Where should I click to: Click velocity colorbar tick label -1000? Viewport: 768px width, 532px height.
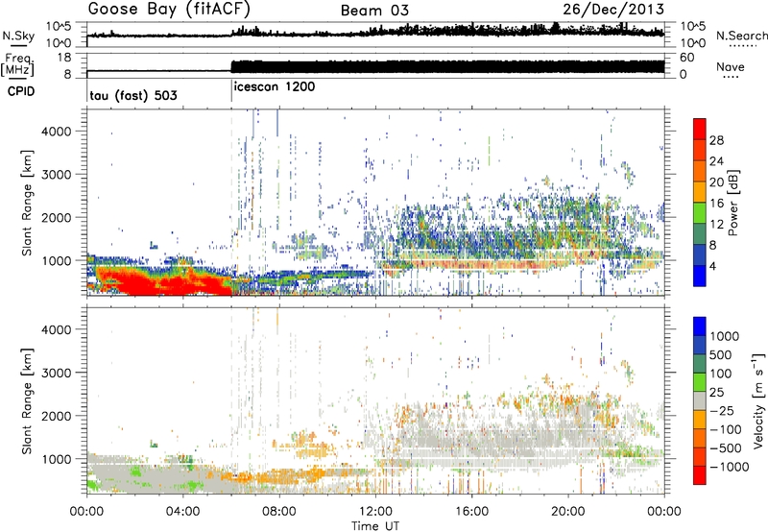[x=729, y=467]
